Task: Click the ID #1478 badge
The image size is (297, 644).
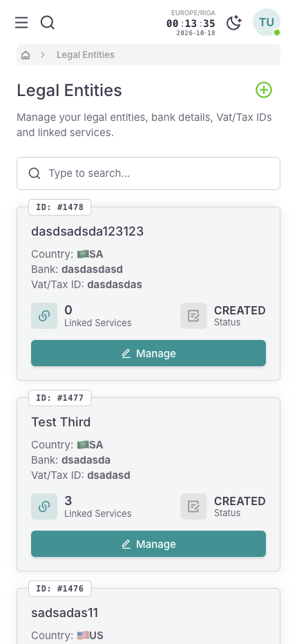Action: (60, 207)
